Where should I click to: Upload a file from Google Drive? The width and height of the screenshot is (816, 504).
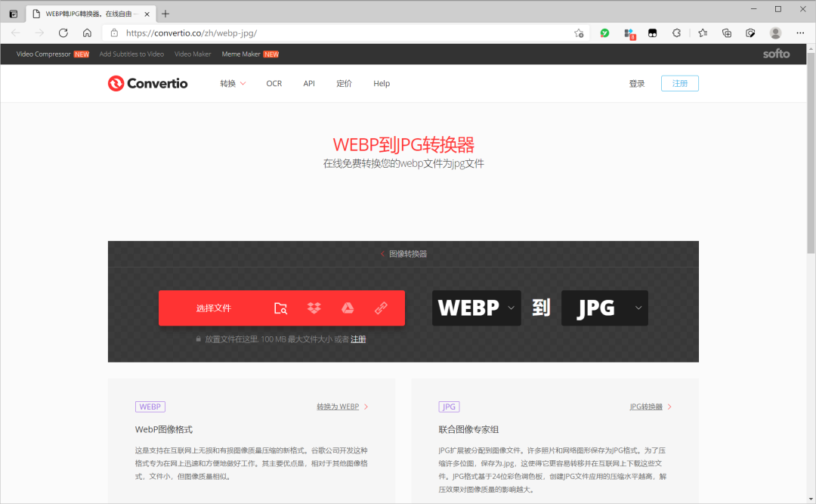[348, 308]
